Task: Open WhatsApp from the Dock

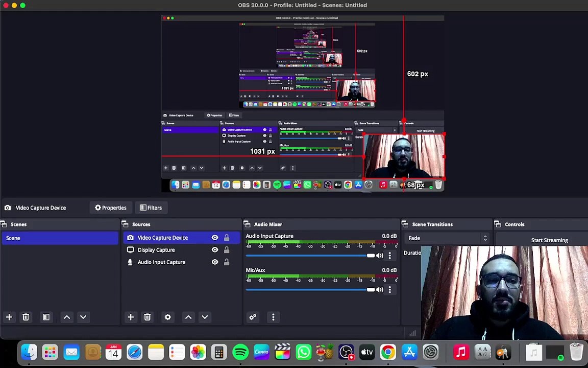Action: (x=304, y=352)
